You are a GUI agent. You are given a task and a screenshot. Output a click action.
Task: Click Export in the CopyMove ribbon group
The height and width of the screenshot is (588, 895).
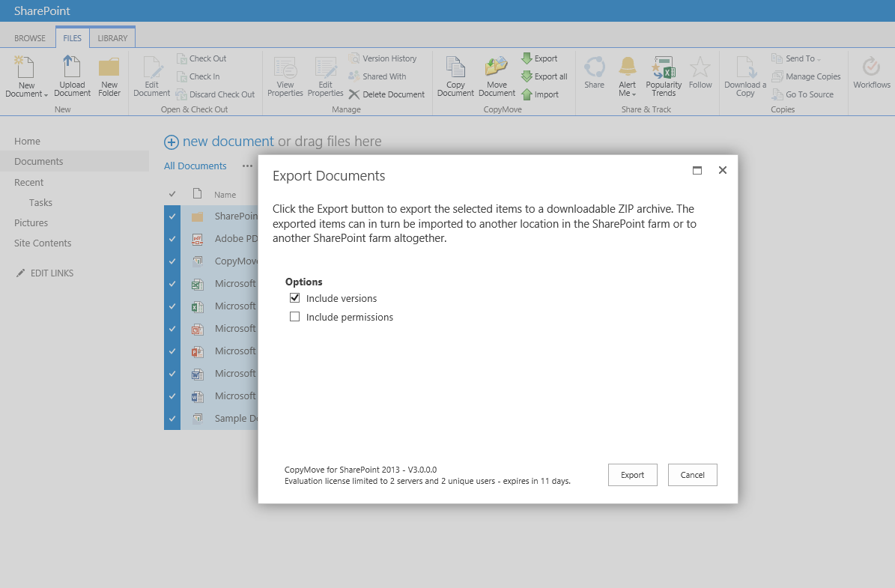pyautogui.click(x=539, y=58)
